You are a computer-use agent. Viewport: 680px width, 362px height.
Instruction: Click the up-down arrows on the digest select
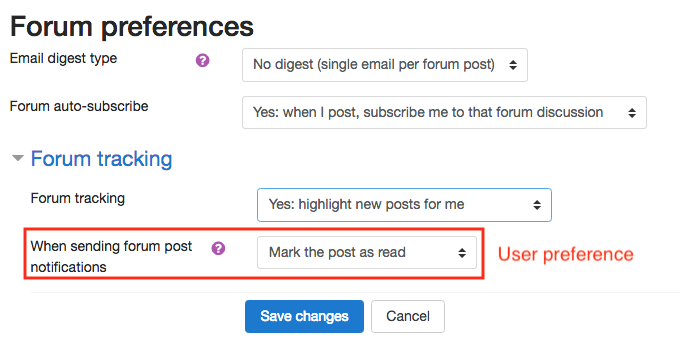coord(513,65)
